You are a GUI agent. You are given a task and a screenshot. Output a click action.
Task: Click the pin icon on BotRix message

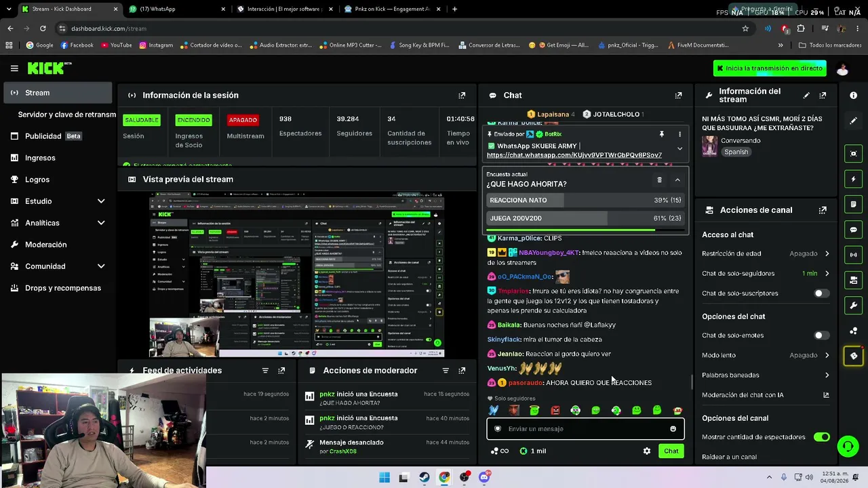[661, 134]
